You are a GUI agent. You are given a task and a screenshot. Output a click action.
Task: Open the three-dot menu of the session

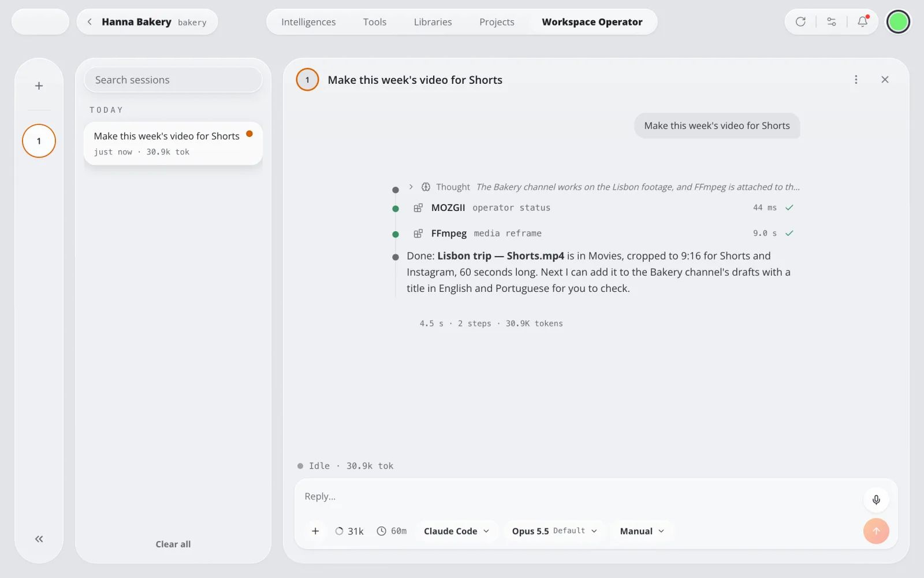point(856,80)
